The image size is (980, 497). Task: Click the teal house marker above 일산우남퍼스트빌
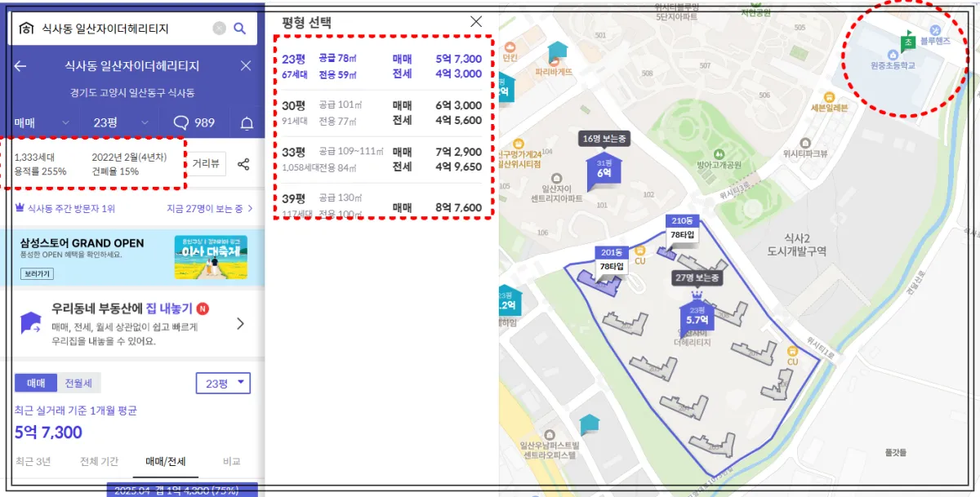(x=589, y=424)
